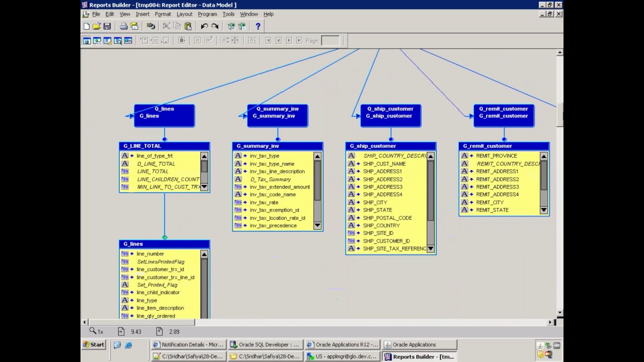
Task: Select the D_Tax_Summary column
Action: point(270,179)
